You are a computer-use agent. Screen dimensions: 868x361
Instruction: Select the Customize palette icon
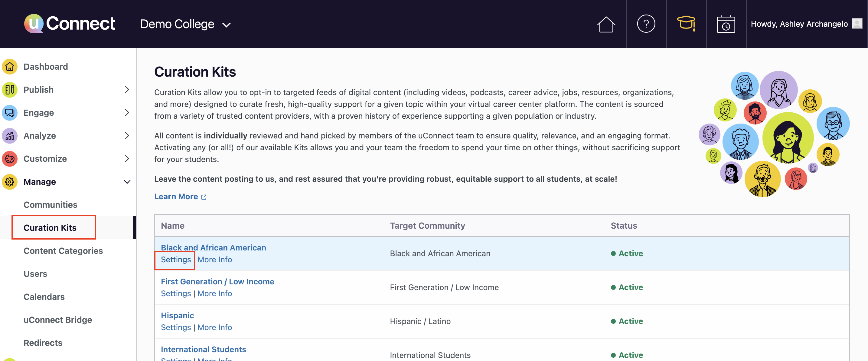10,159
